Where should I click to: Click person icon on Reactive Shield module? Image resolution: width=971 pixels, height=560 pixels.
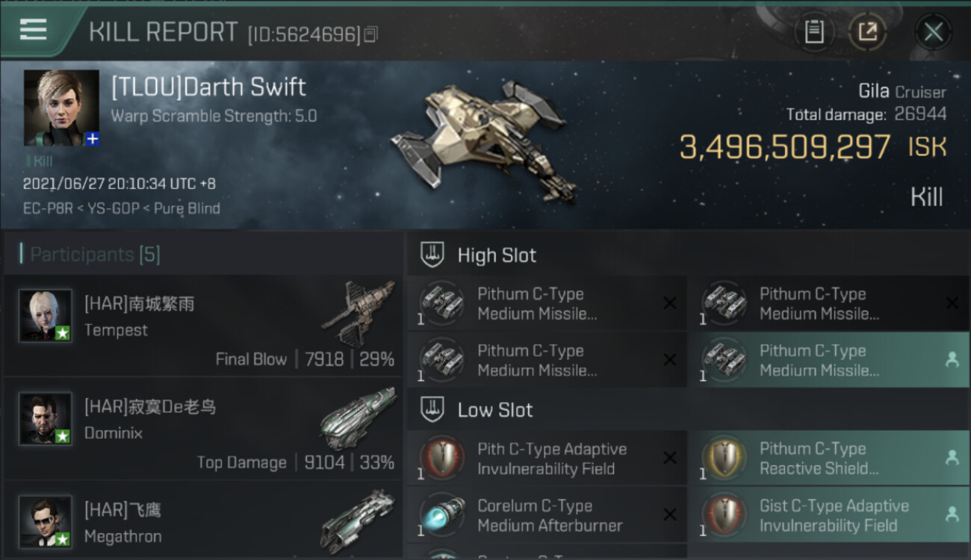pos(952,458)
